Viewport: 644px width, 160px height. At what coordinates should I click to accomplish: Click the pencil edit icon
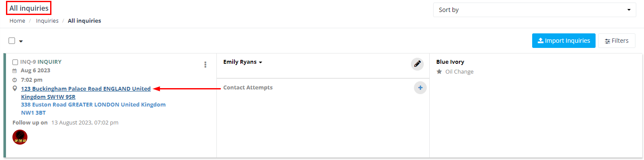[417, 64]
